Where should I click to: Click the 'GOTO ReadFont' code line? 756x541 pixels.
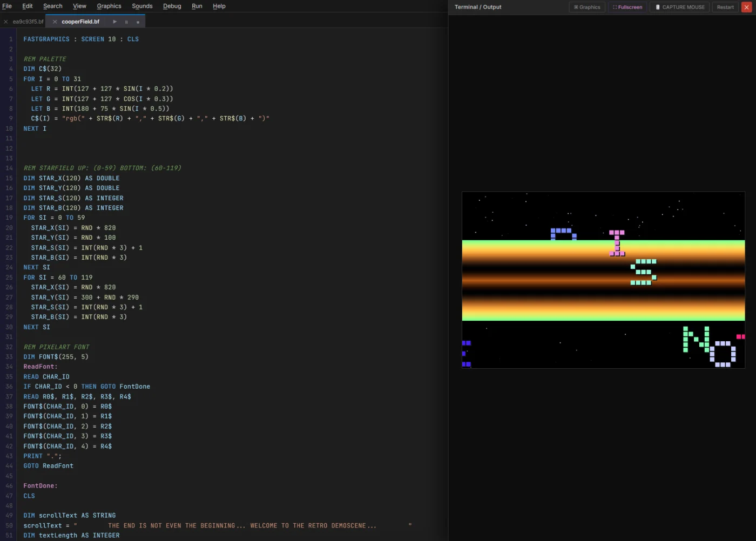coord(48,466)
